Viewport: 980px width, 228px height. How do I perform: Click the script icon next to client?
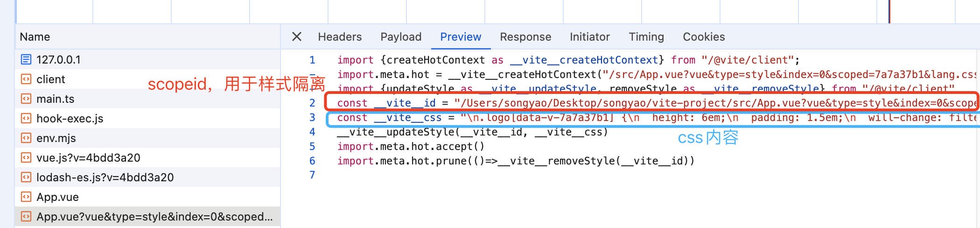[26, 79]
